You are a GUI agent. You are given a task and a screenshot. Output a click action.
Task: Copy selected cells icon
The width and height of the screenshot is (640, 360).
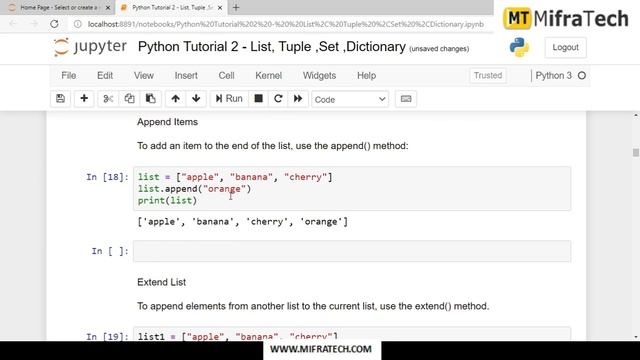click(x=129, y=99)
